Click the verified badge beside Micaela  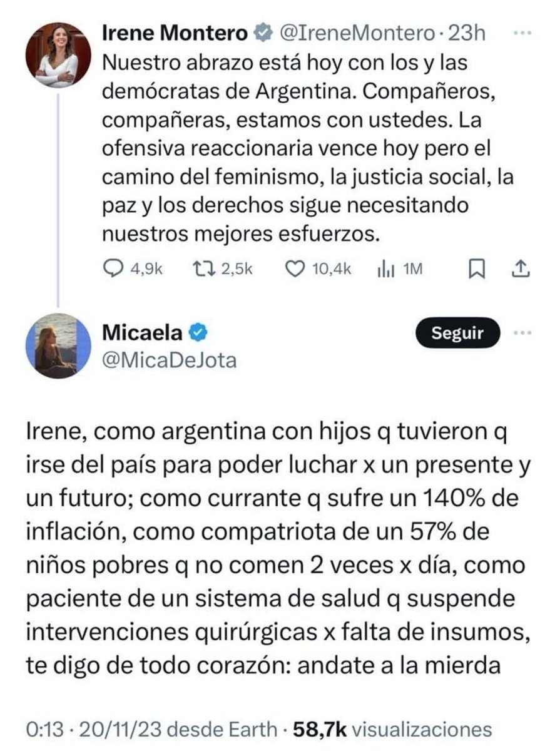click(x=197, y=333)
